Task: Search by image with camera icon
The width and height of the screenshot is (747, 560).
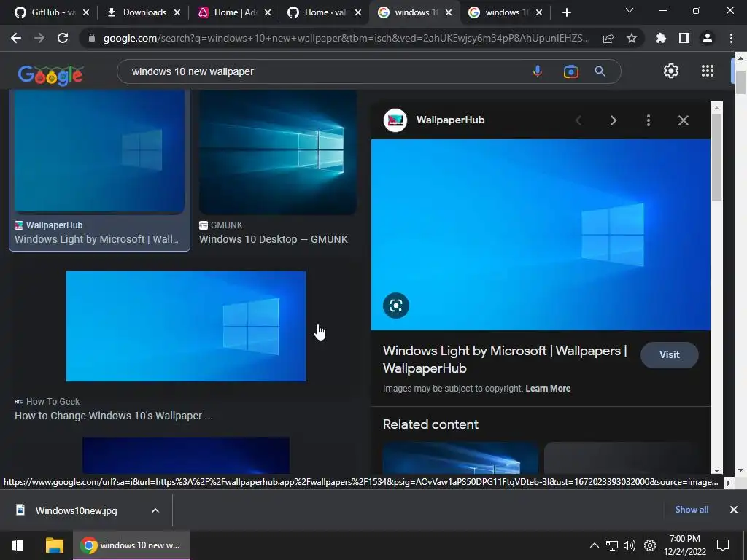Action: [x=570, y=71]
